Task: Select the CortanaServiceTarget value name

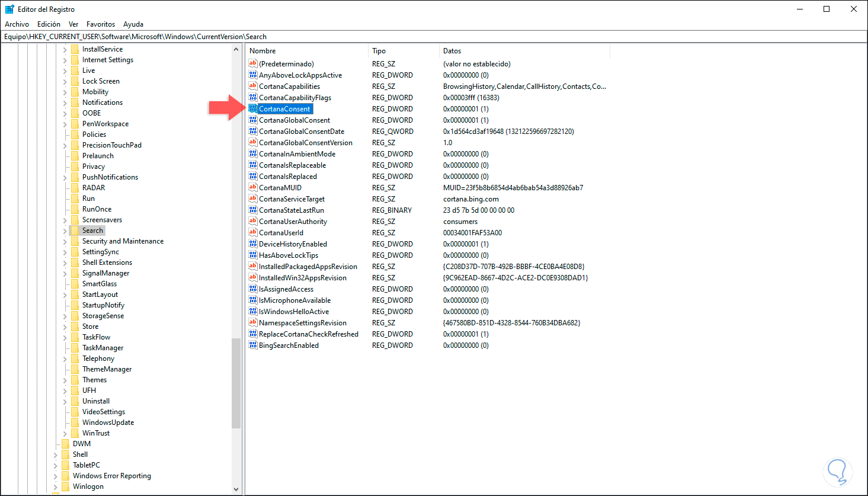Action: (292, 199)
